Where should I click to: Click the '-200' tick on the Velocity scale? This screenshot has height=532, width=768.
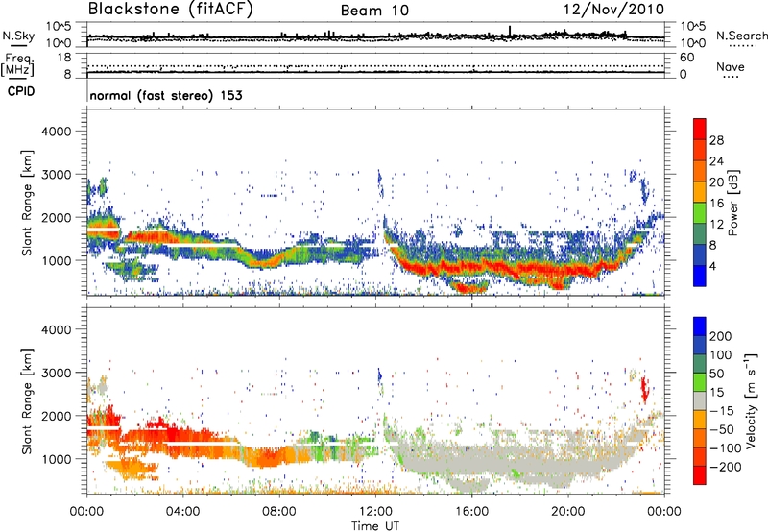[x=726, y=467]
